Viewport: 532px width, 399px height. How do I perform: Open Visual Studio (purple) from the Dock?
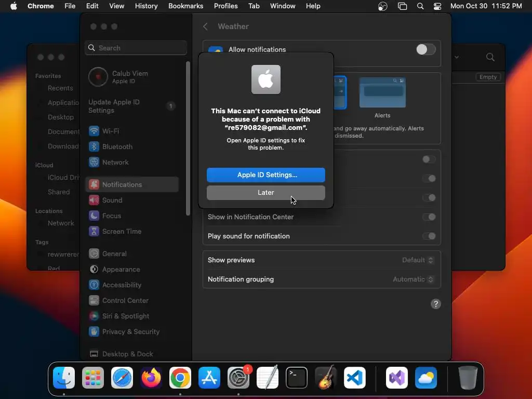click(x=397, y=378)
